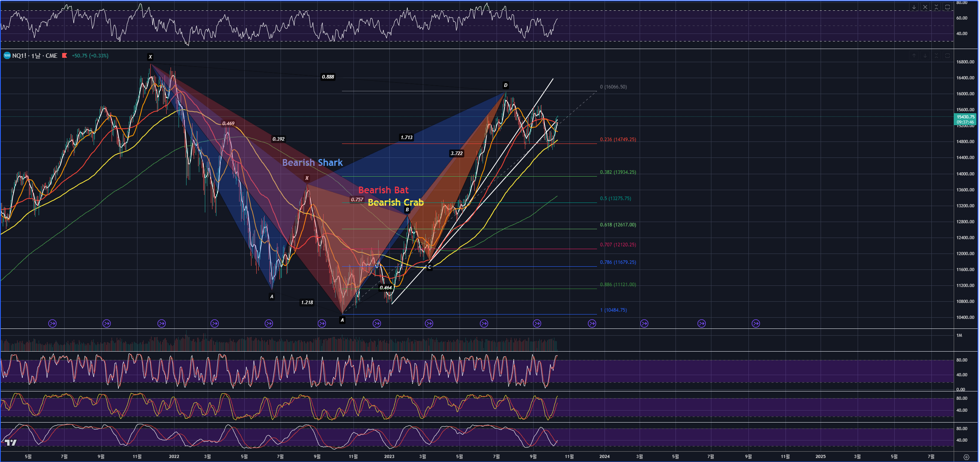Move the main price pane up

pyautogui.click(x=914, y=56)
